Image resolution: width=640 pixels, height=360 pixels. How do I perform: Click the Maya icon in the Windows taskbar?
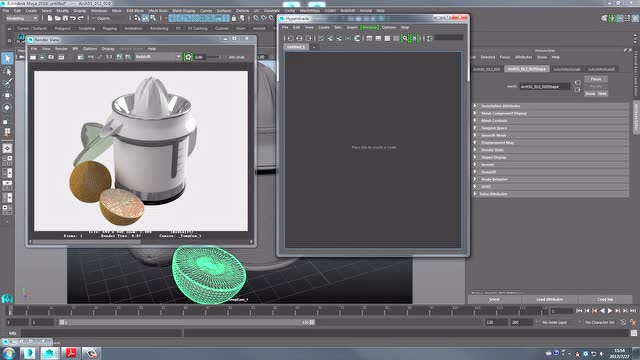[50, 353]
